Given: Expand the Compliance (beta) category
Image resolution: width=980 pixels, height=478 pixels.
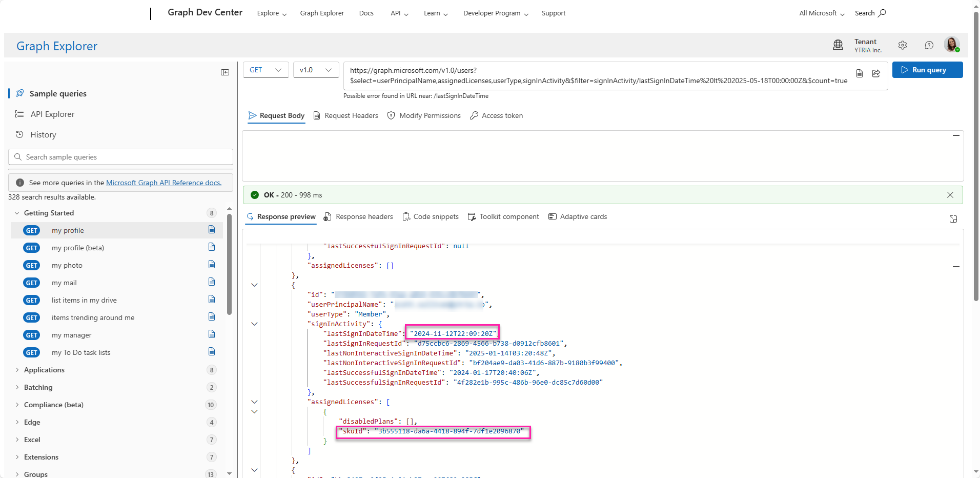Looking at the screenshot, I should coord(17,405).
